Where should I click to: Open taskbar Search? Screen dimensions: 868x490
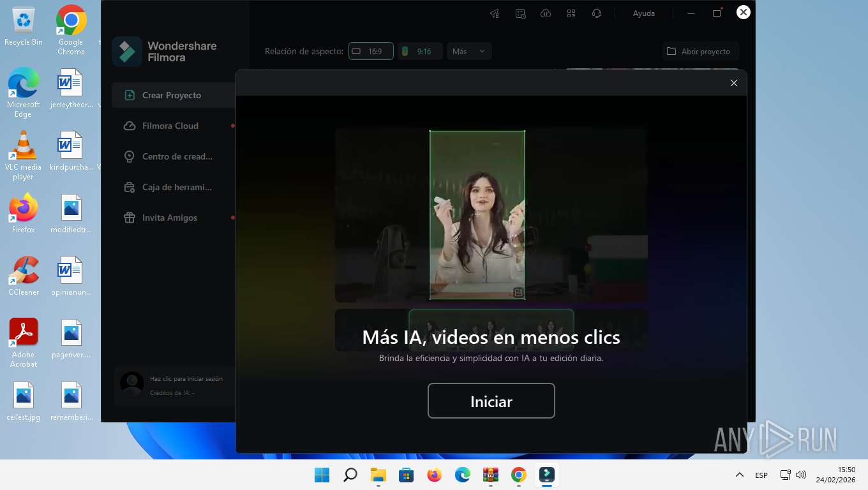[350, 475]
